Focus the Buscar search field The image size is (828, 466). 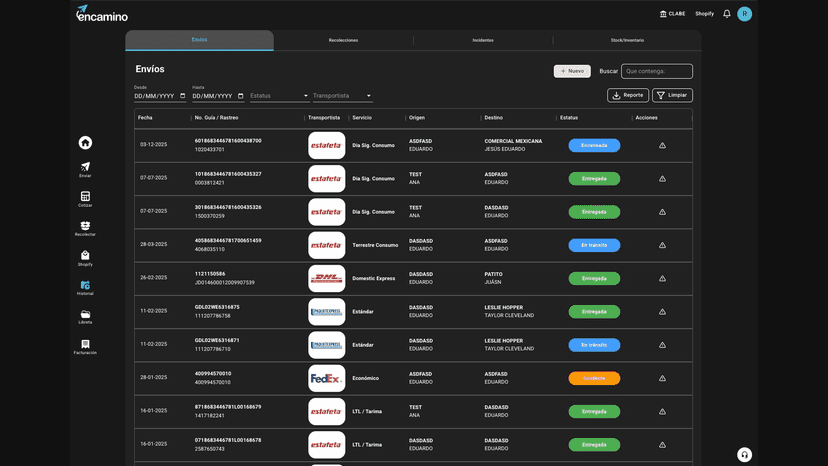click(657, 71)
